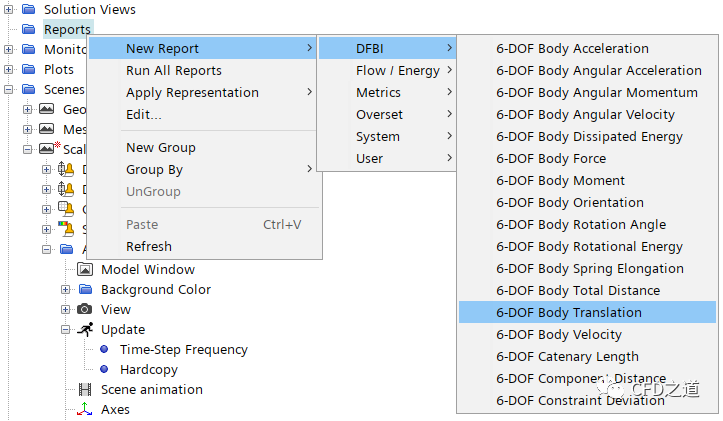Select the Scene animation tree item

click(x=152, y=390)
